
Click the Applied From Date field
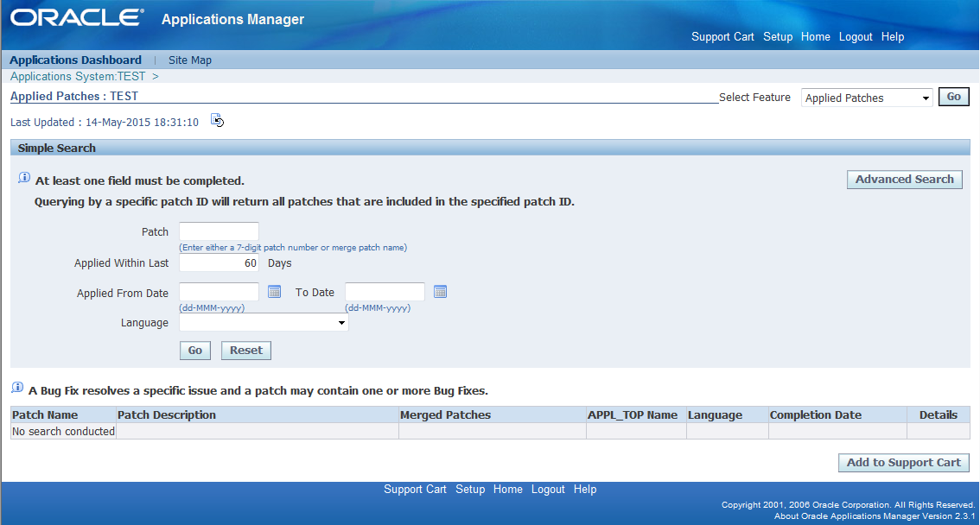[219, 292]
